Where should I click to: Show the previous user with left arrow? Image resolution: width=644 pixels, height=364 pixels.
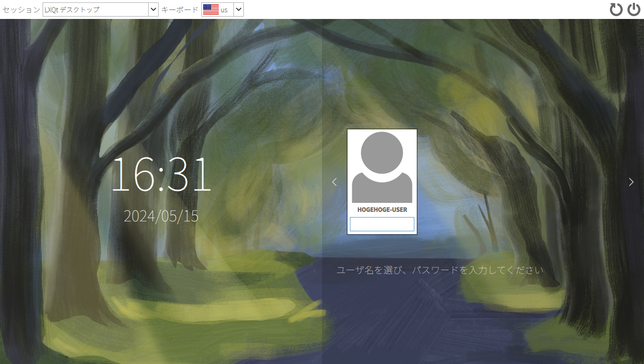pyautogui.click(x=334, y=182)
